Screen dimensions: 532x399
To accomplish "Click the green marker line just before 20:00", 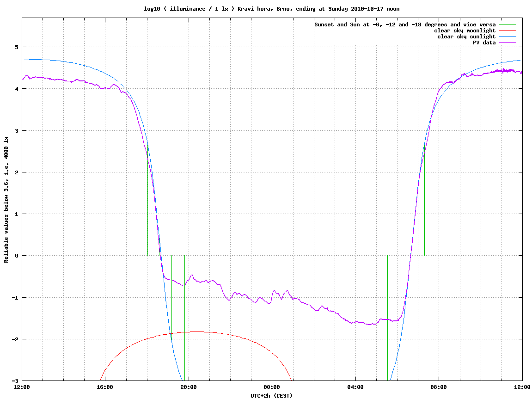I will tap(184, 318).
